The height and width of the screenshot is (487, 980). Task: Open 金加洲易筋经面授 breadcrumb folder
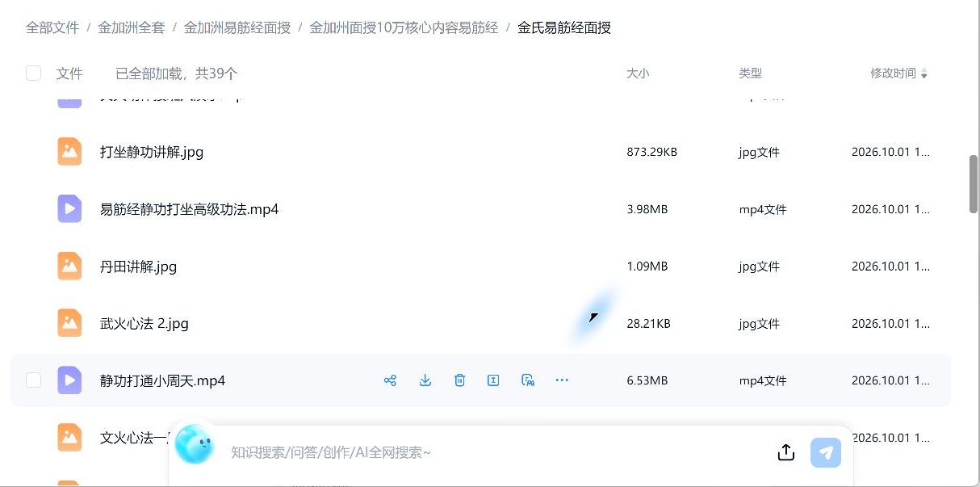click(x=237, y=27)
